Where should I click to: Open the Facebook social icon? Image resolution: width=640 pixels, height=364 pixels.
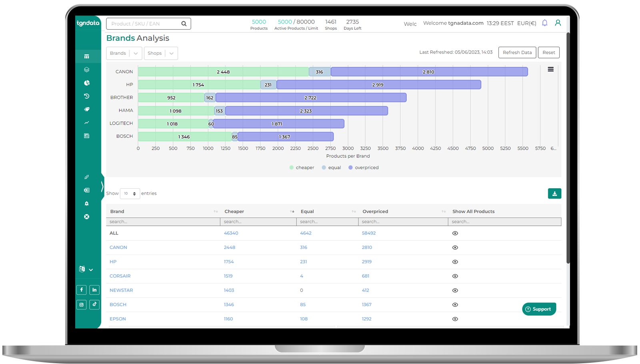(x=81, y=290)
